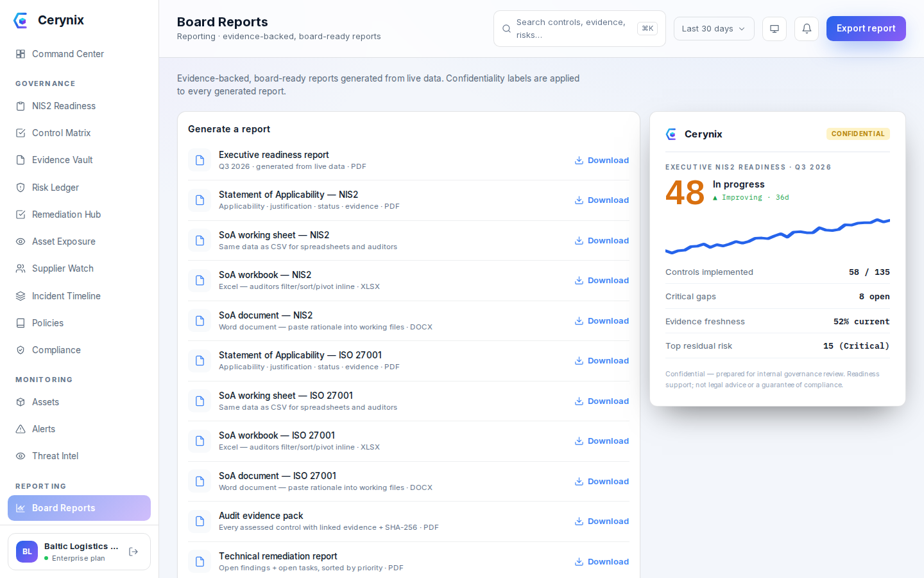Screen dimensions: 924x578
Task: Click the Cerynix logo icon in sidebar
Action: pyautogui.click(x=21, y=21)
